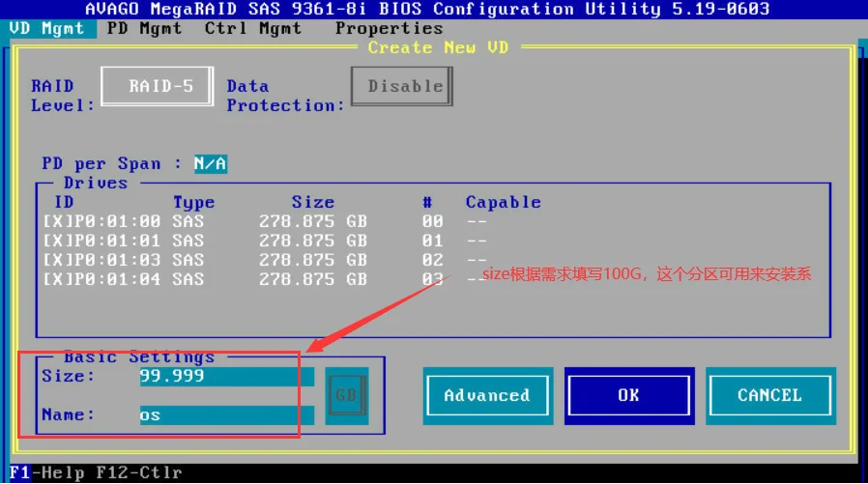Image resolution: width=868 pixels, height=484 pixels.
Task: Open the Properties tab
Action: pyautogui.click(x=390, y=28)
